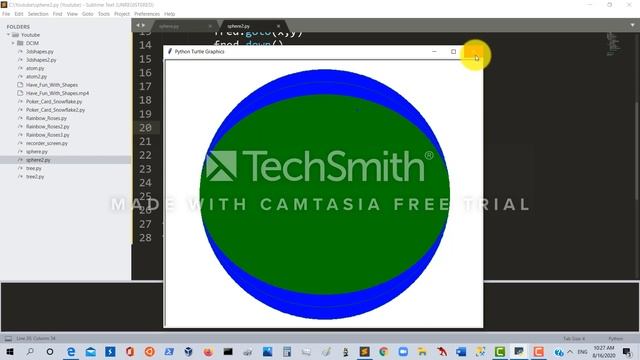Click Tab Size indicator in status bar

(x=574, y=339)
